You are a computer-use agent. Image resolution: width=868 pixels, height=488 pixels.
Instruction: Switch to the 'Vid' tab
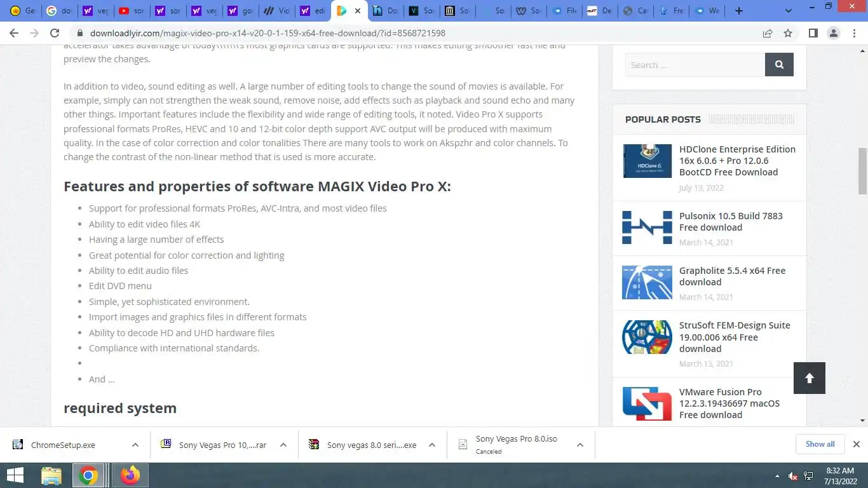[x=276, y=11]
